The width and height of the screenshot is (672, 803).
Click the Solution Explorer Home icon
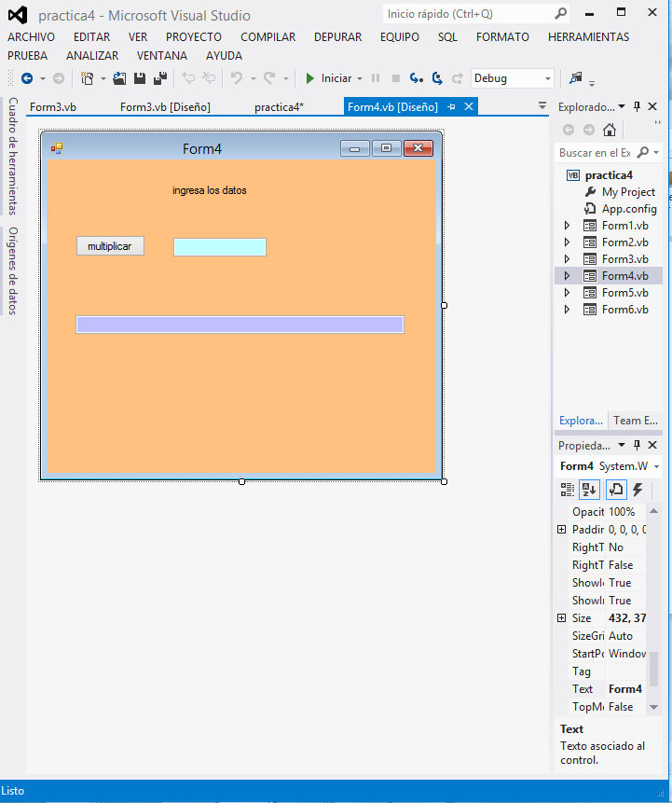click(609, 130)
